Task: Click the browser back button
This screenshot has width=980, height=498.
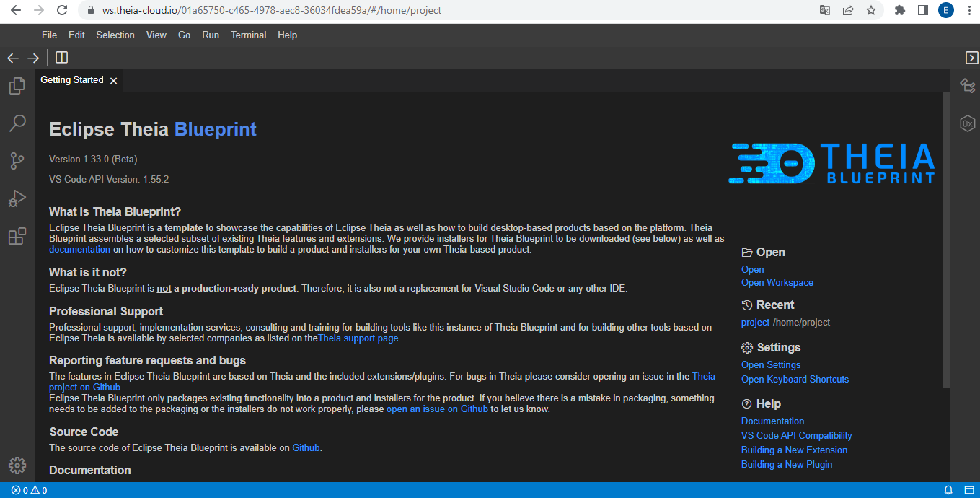Action: point(16,10)
